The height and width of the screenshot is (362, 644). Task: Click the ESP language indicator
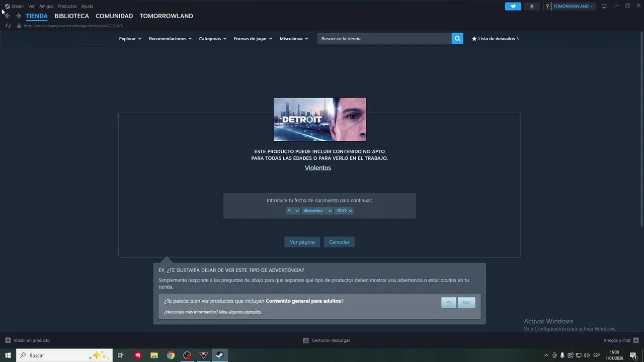tap(597, 355)
